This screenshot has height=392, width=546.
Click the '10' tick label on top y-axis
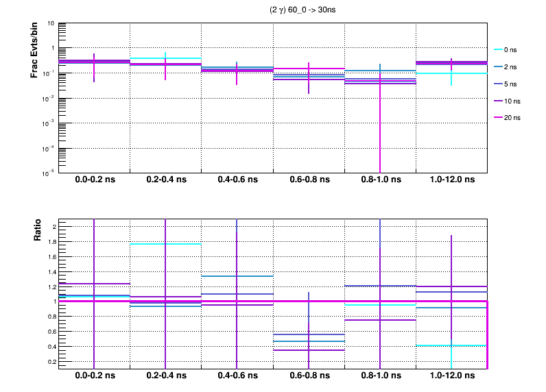51,23
